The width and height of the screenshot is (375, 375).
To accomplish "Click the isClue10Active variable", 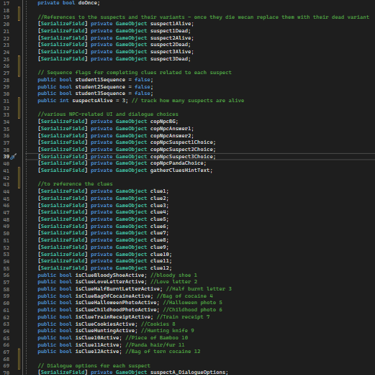I will (97, 338).
